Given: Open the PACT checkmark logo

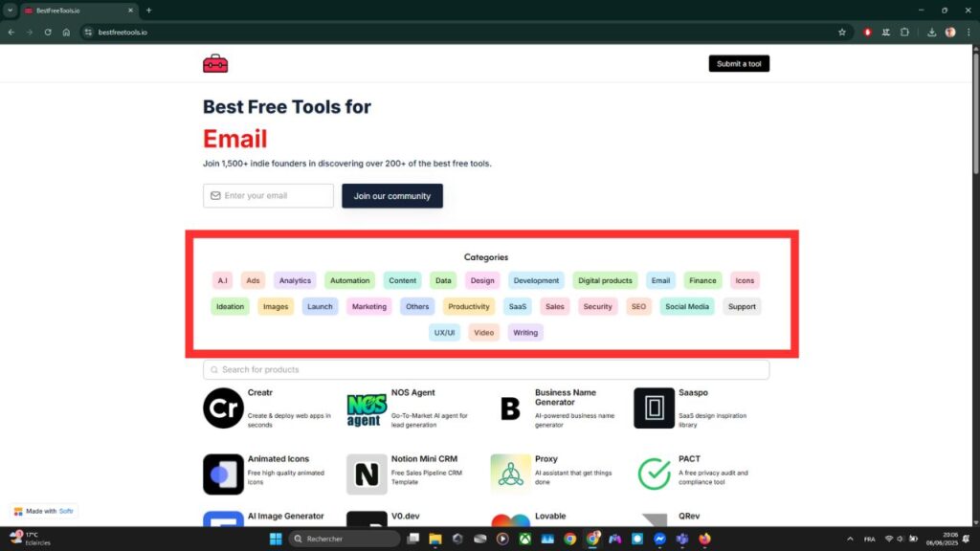Looking at the screenshot, I should (x=655, y=474).
